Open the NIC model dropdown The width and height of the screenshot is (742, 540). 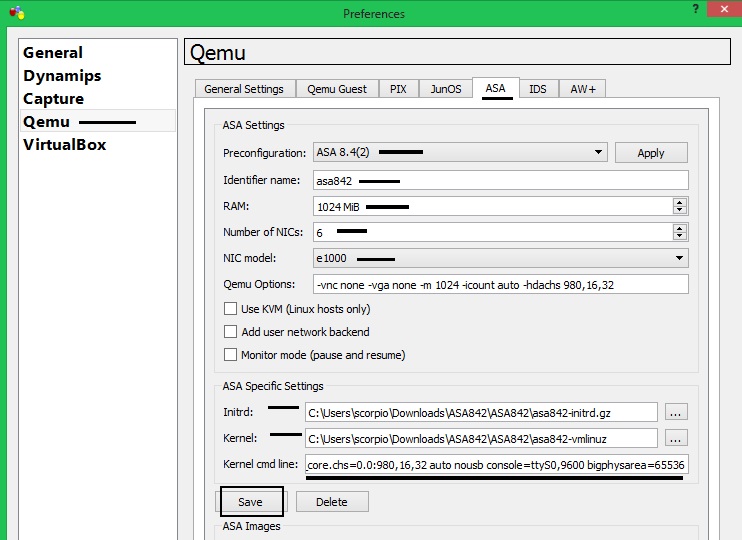pyautogui.click(x=501, y=258)
